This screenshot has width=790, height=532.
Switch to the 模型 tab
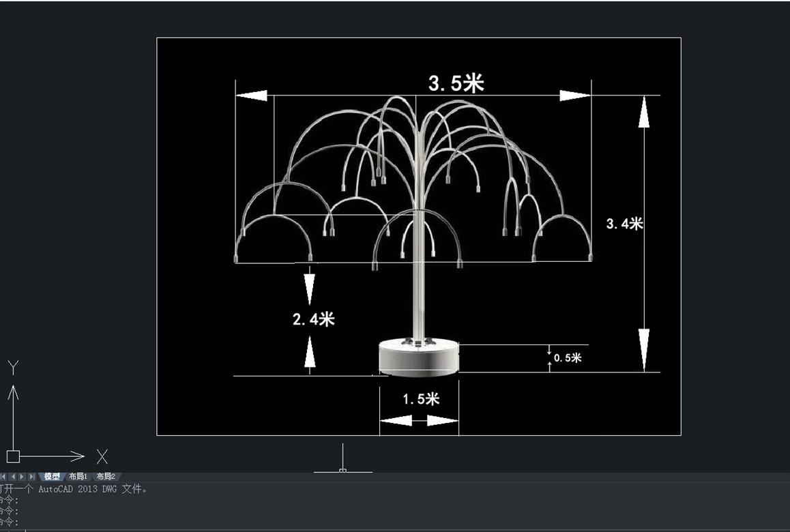[52, 477]
